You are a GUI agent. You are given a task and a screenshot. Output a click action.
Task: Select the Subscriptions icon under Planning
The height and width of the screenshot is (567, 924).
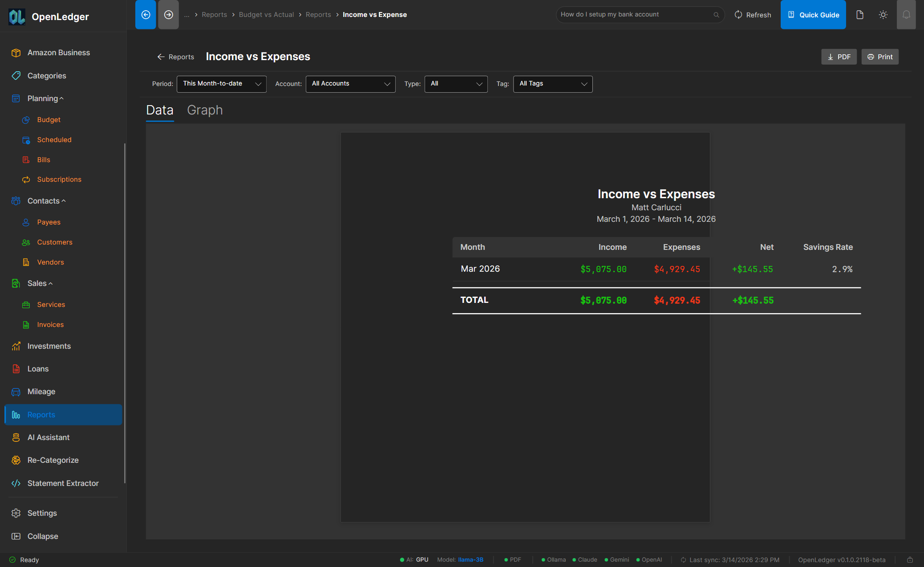pyautogui.click(x=27, y=179)
